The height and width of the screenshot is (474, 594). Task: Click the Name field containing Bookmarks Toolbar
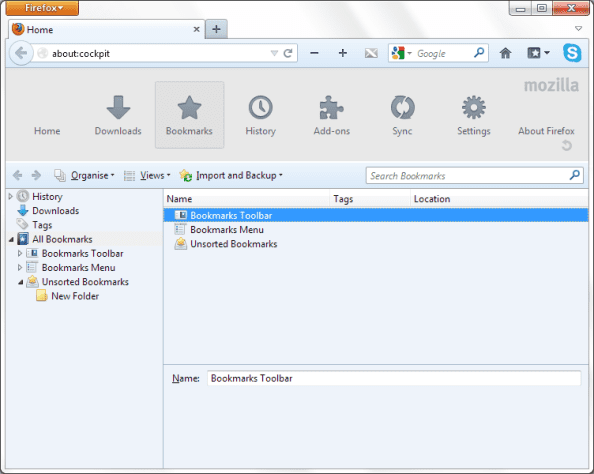point(394,379)
